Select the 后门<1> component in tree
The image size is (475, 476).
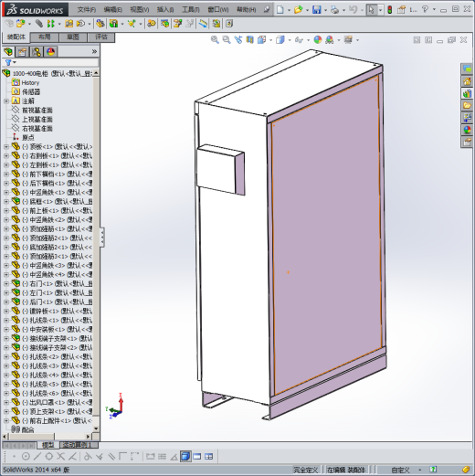[x=58, y=302]
